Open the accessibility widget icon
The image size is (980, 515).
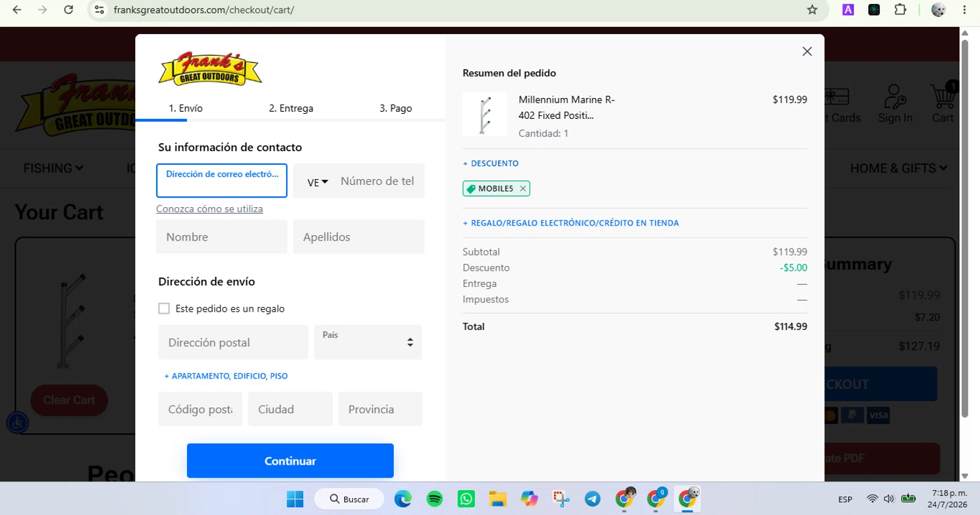[18, 423]
